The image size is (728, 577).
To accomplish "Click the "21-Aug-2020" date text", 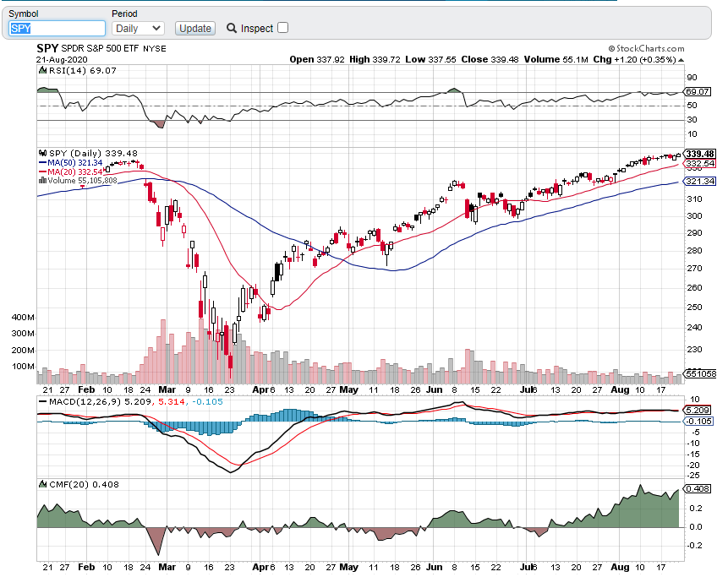I will [62, 59].
